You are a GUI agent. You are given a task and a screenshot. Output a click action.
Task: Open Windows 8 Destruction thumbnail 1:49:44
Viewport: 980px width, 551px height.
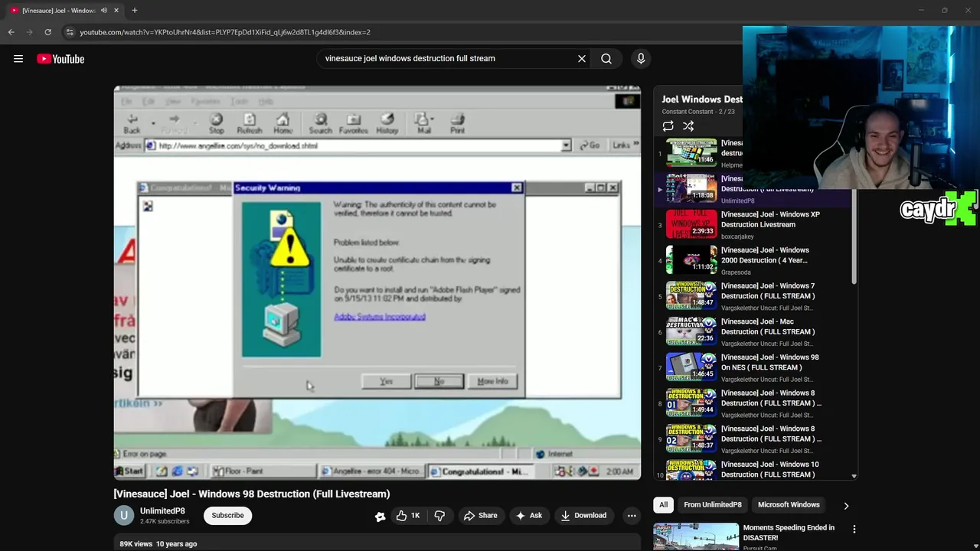click(x=691, y=402)
